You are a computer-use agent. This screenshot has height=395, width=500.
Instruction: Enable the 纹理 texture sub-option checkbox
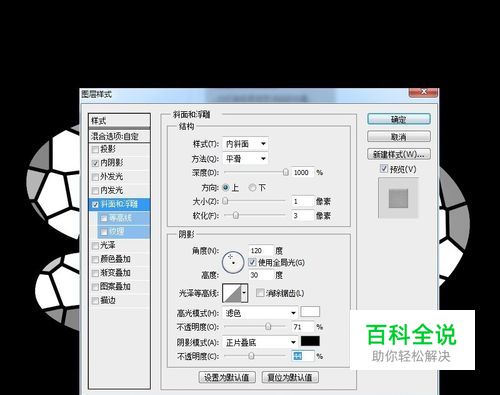pyautogui.click(x=104, y=231)
